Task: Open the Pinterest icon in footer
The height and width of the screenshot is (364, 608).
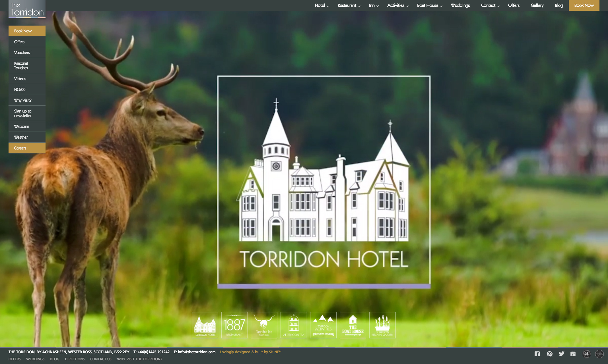Action: 549,354
